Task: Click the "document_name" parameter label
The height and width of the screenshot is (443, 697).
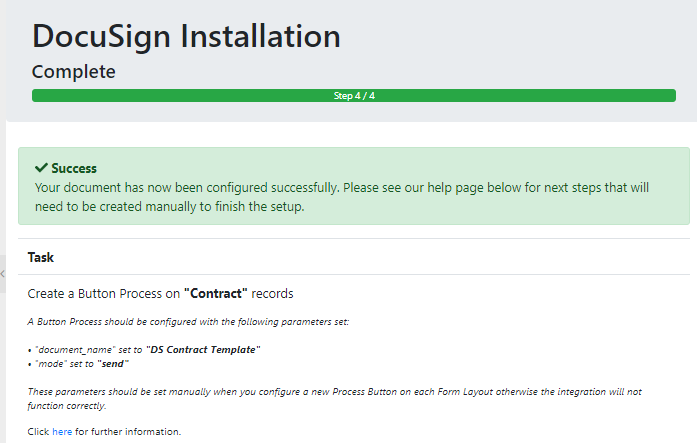Action: pyautogui.click(x=75, y=350)
